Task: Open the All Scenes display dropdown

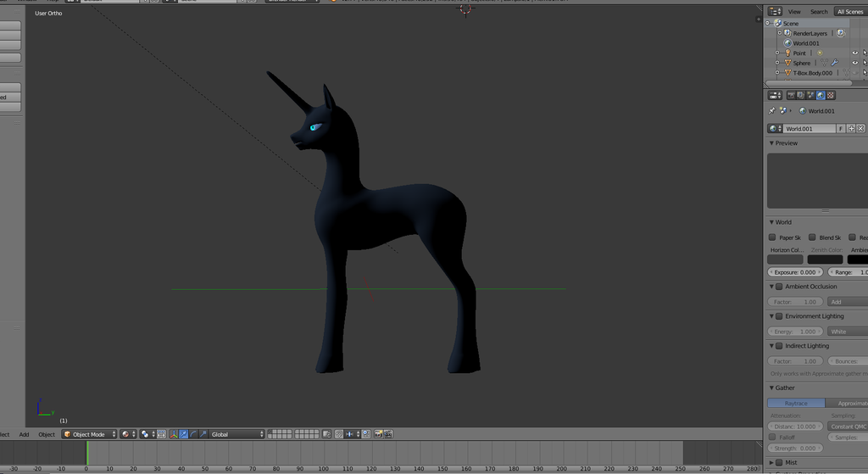Action: [851, 12]
